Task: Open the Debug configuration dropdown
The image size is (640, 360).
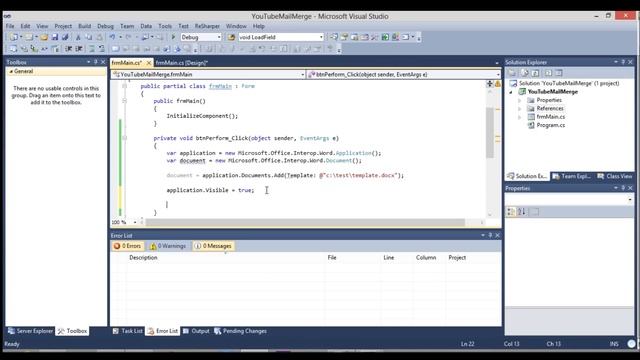Action: [219, 37]
